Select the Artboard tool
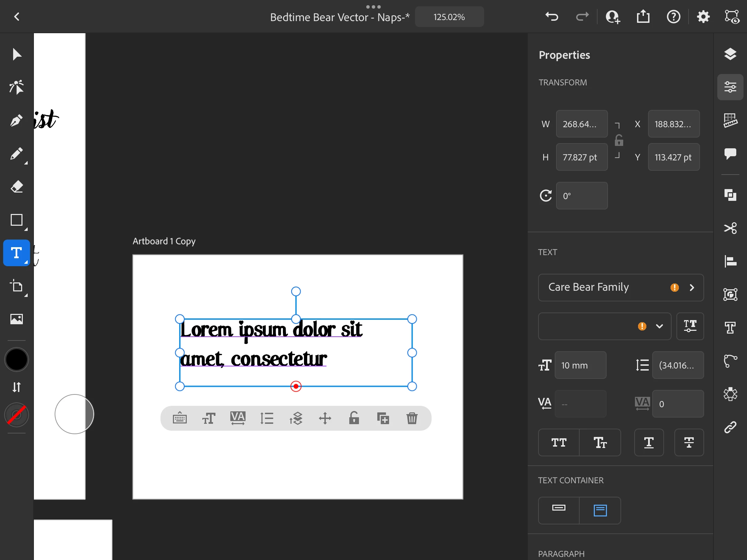 16,286
